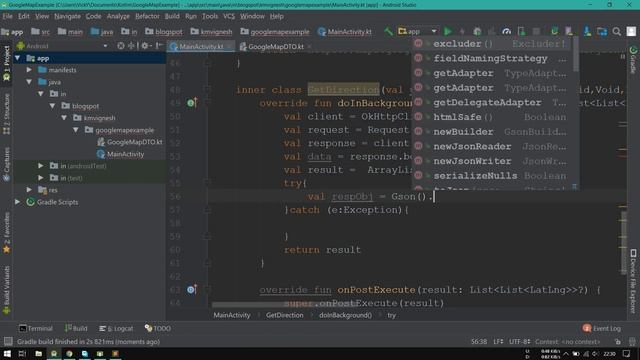Click Search Everywhere magnifier icon
This screenshot has width=640, height=360.
click(617, 31)
